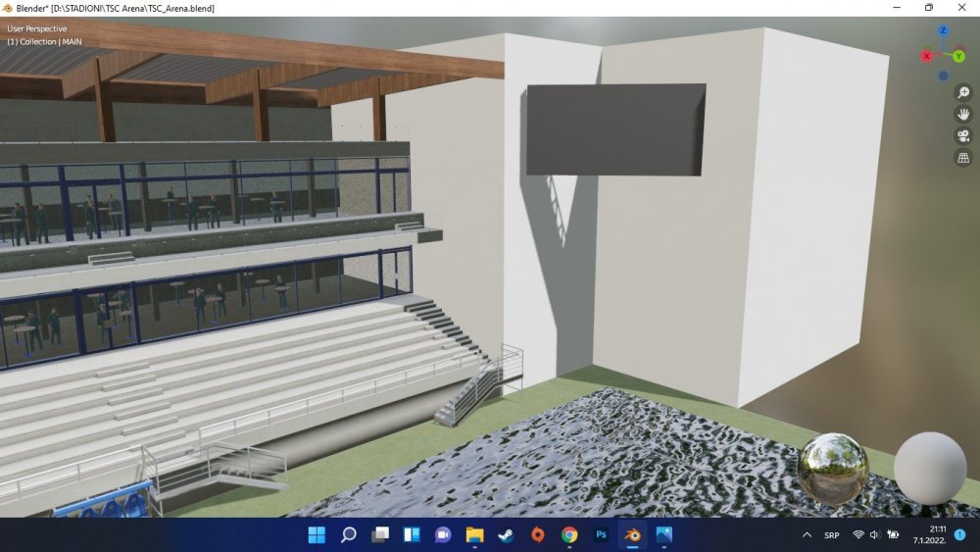
Task: Open SRP language input switcher
Action: pos(831,535)
